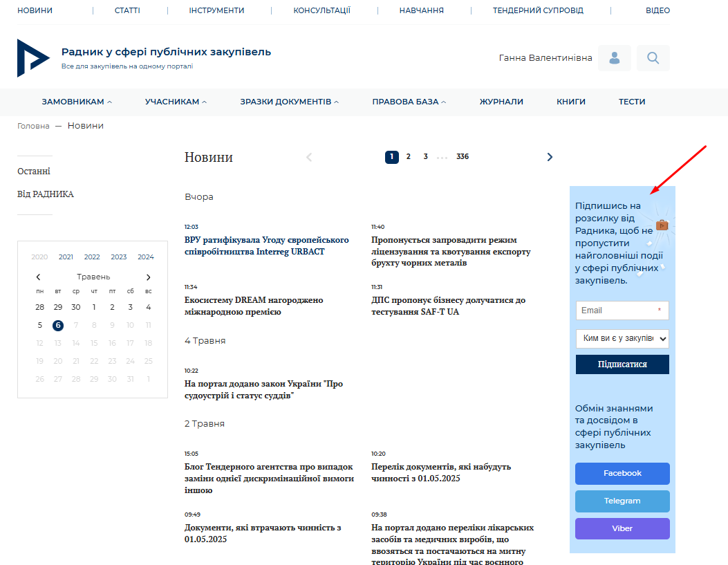Screen dimensions: 728x565
Task: Click the Radnyk site logo icon
Action: [33, 58]
